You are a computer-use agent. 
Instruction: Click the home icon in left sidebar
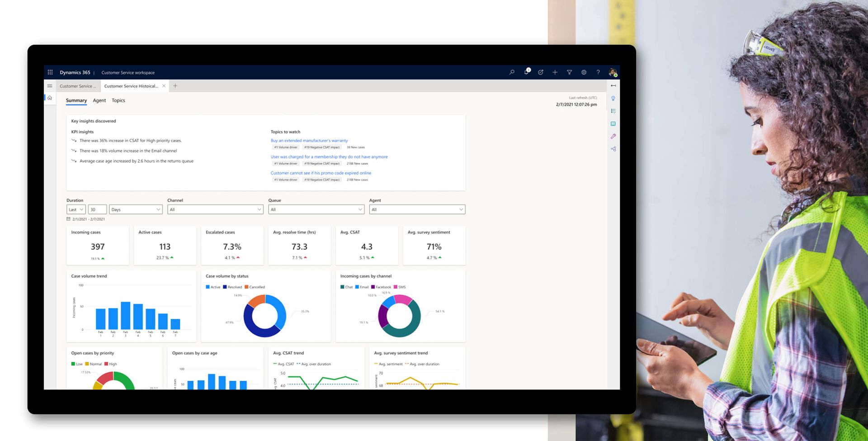click(50, 98)
